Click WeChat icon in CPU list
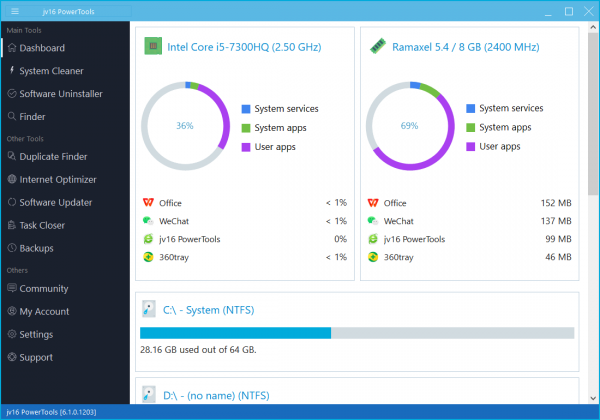 point(148,221)
